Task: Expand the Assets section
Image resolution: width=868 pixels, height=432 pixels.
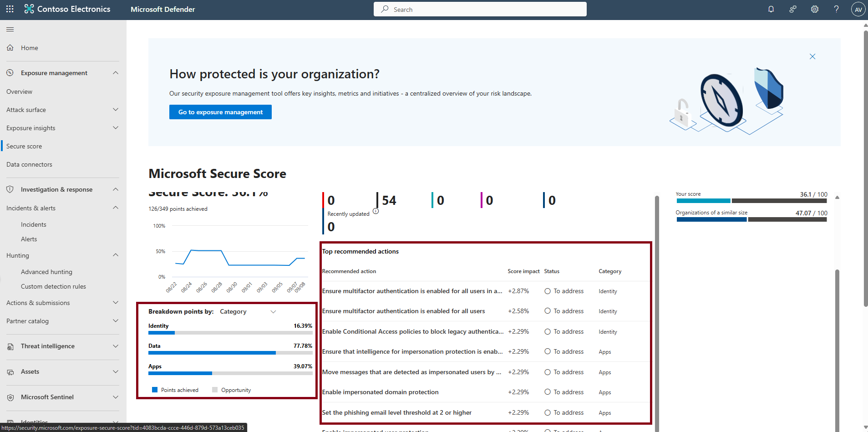Action: tap(116, 372)
